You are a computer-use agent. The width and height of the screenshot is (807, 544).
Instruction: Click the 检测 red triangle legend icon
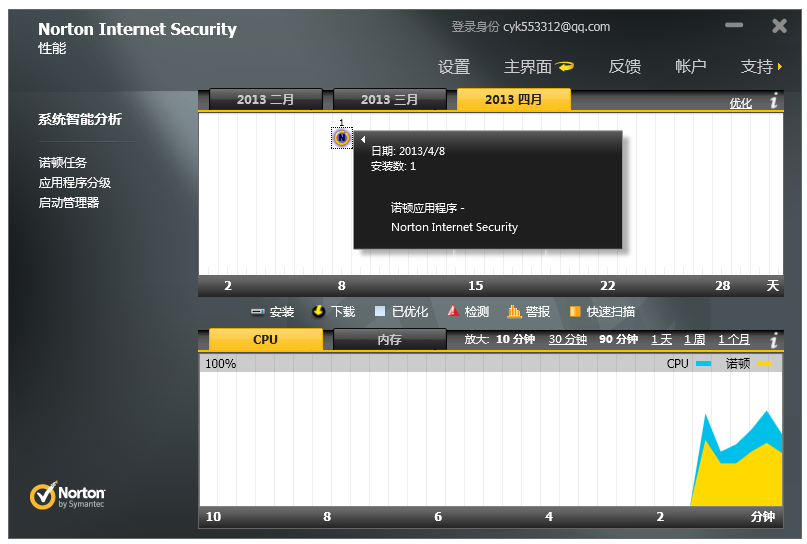pyautogui.click(x=453, y=310)
